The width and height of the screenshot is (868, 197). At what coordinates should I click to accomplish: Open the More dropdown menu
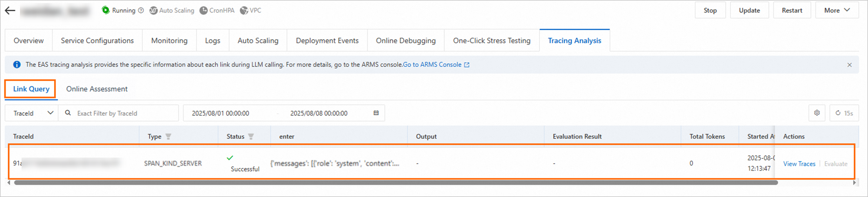click(837, 10)
